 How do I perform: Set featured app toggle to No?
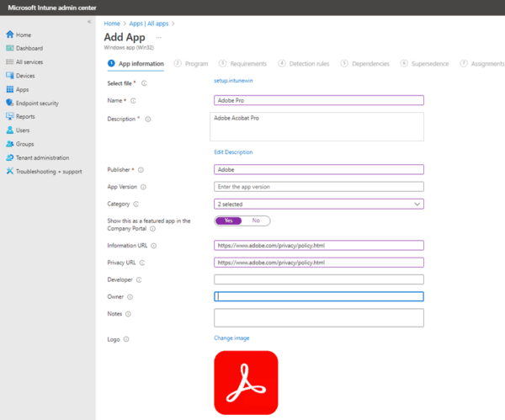coord(256,221)
